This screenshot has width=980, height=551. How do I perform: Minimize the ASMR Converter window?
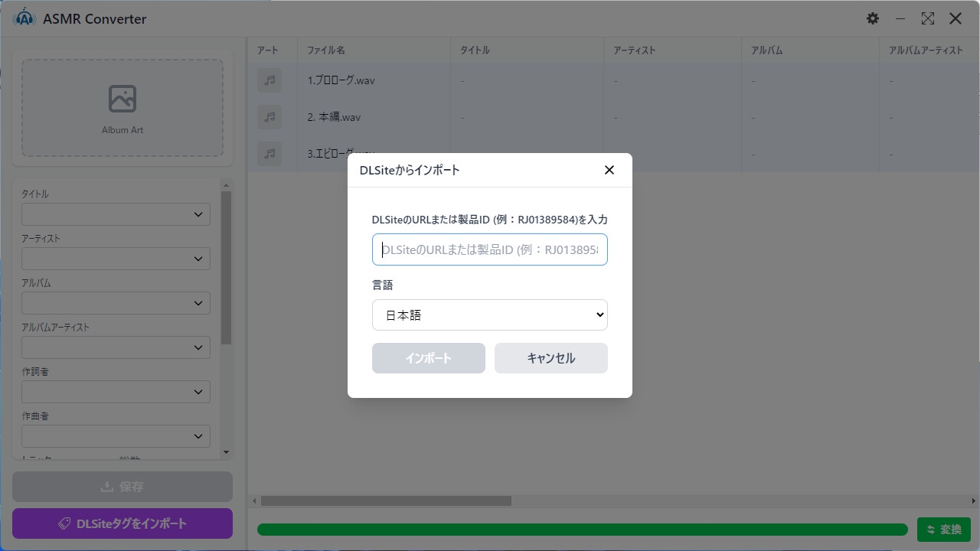(x=900, y=18)
